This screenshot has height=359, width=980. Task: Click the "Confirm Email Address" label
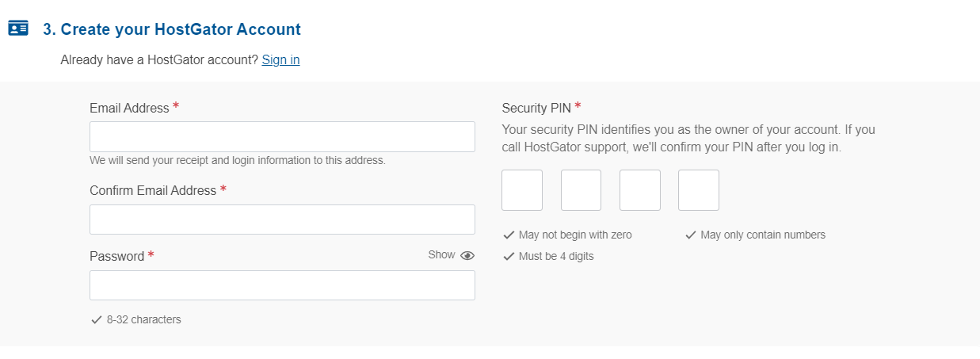click(153, 191)
